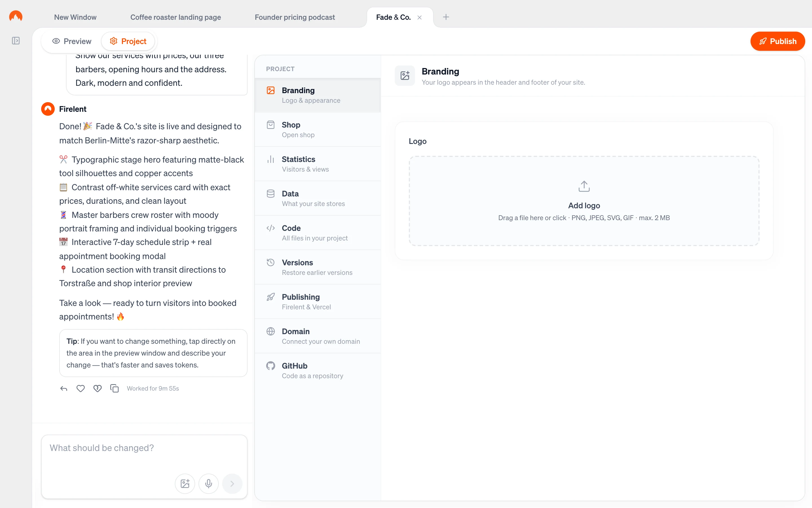Screen dimensions: 812x508
Task: Toggle the sidebar panel icon
Action: point(16,41)
